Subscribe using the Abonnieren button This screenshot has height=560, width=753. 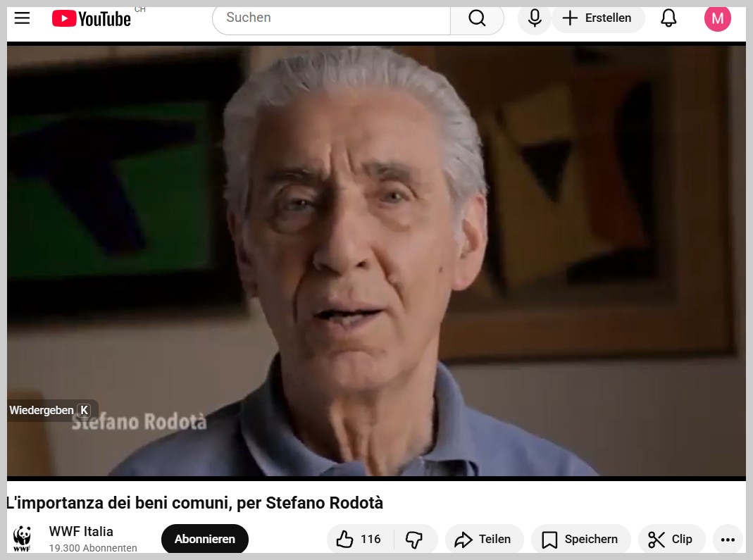205,540
